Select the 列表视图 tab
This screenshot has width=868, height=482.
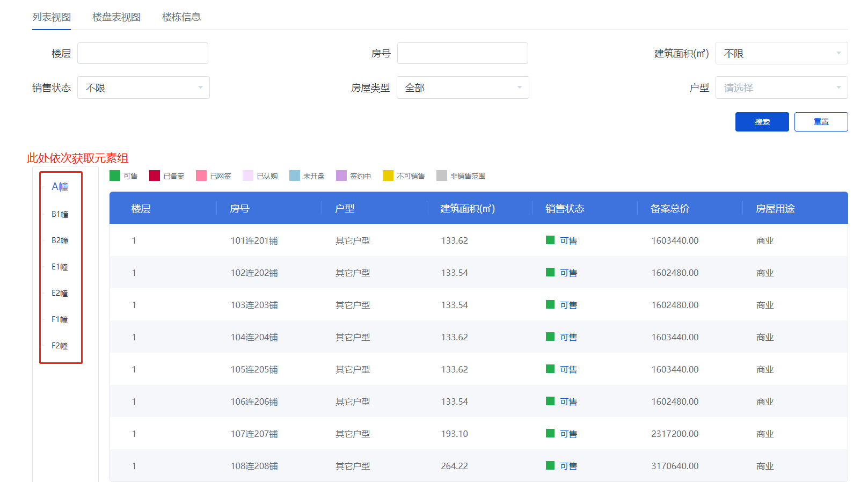click(52, 17)
